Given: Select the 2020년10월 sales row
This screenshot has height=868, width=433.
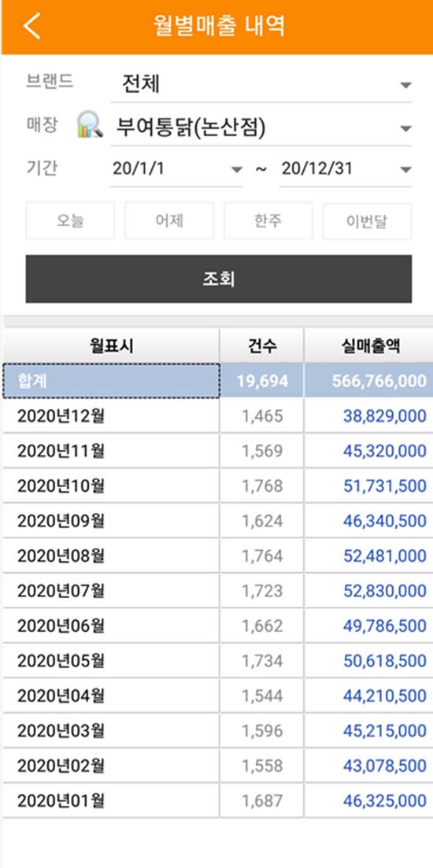Looking at the screenshot, I should 217,486.
